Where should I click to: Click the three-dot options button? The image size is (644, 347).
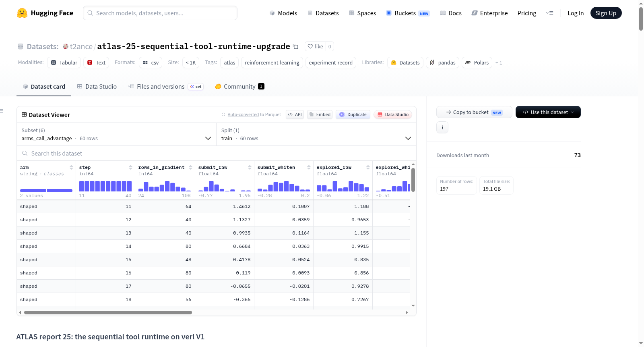pos(442,127)
